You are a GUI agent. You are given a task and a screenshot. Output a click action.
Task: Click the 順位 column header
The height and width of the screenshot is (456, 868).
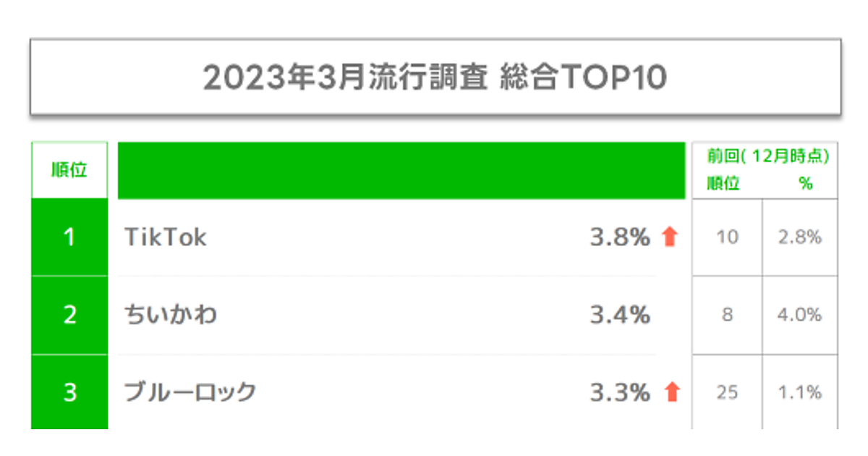(x=69, y=170)
